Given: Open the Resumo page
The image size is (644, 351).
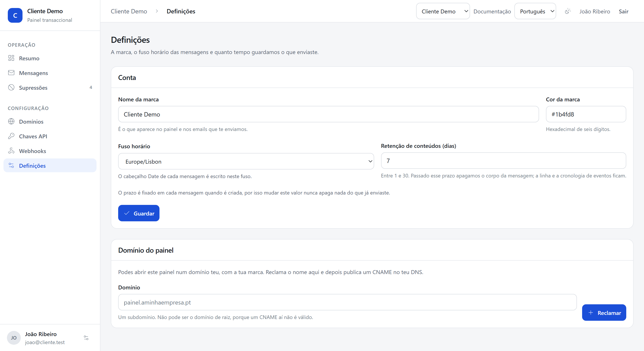Looking at the screenshot, I should (50, 58).
